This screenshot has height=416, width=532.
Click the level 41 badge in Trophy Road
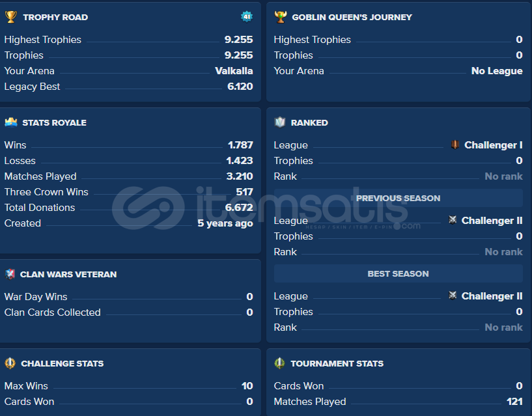(x=247, y=17)
